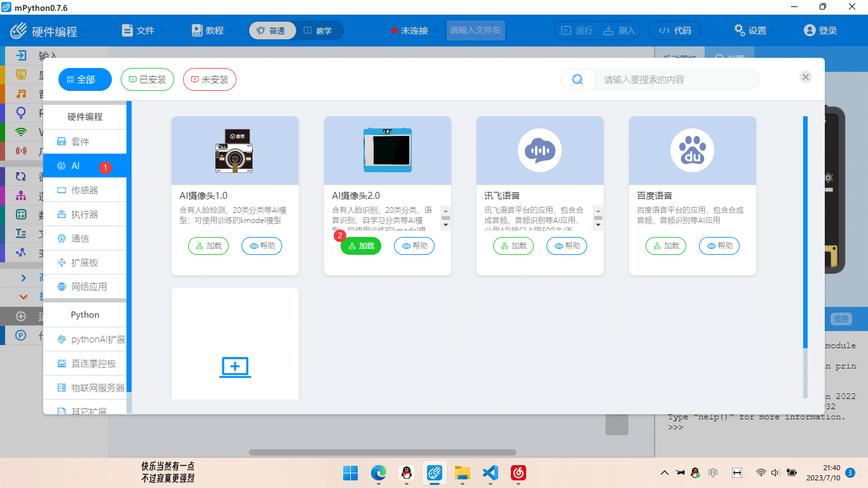Expand the 教程 tutorials dropdown
Image resolution: width=868 pixels, height=488 pixels.
click(212, 30)
